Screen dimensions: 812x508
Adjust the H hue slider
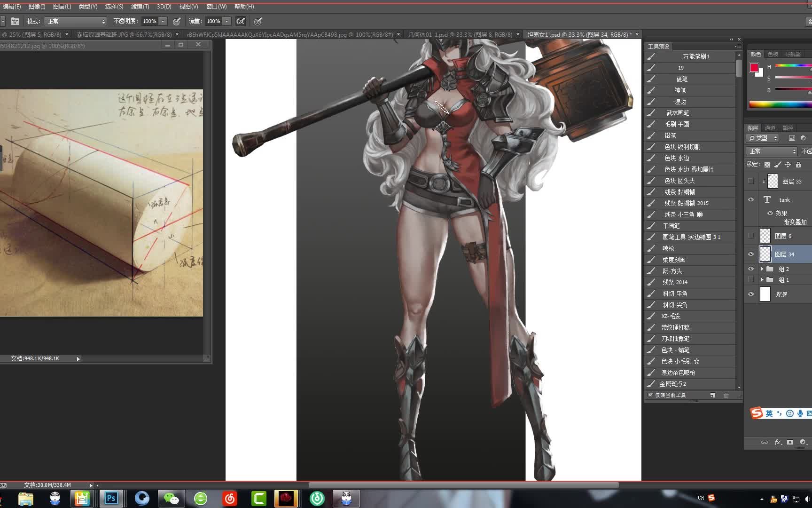pyautogui.click(x=793, y=66)
